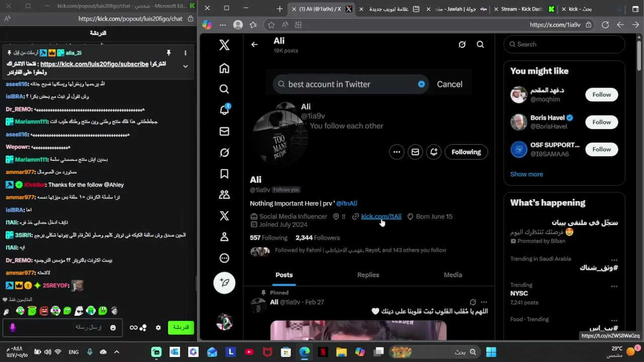Click Grok icon in profile header
Screen dimensions: 644x362
(462, 44)
